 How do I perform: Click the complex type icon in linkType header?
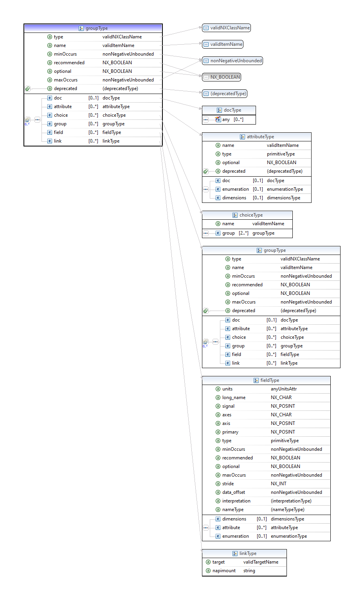[x=235, y=553]
